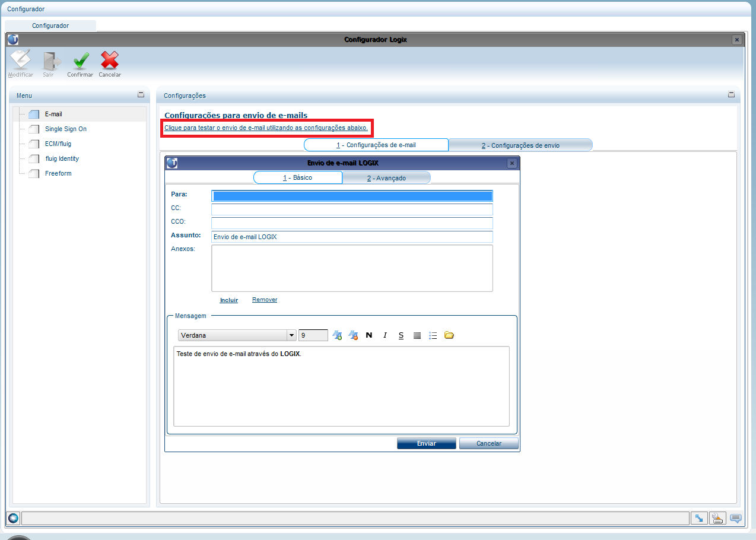Click the Confirmar green checkmark icon
The height and width of the screenshot is (540, 756).
[80, 61]
